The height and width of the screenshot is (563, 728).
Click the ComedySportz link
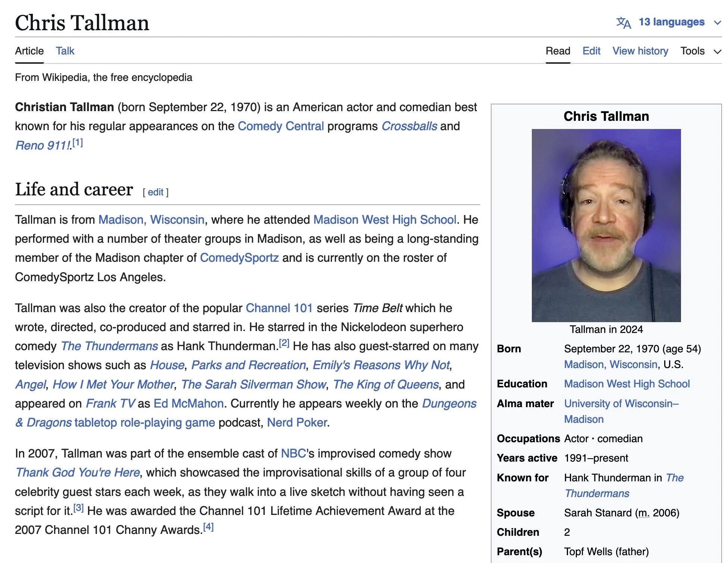click(239, 258)
